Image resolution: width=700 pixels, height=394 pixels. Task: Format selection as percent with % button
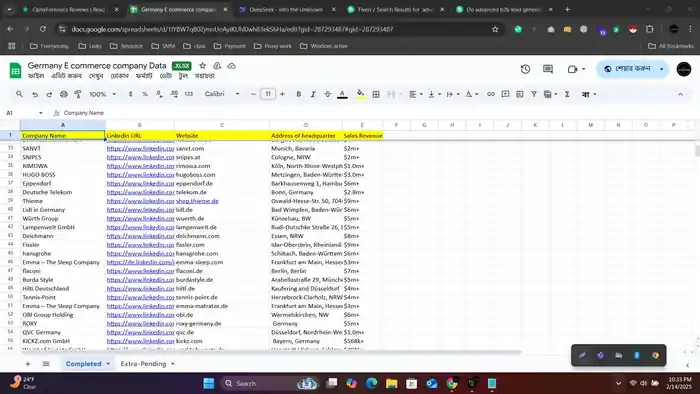(145, 94)
